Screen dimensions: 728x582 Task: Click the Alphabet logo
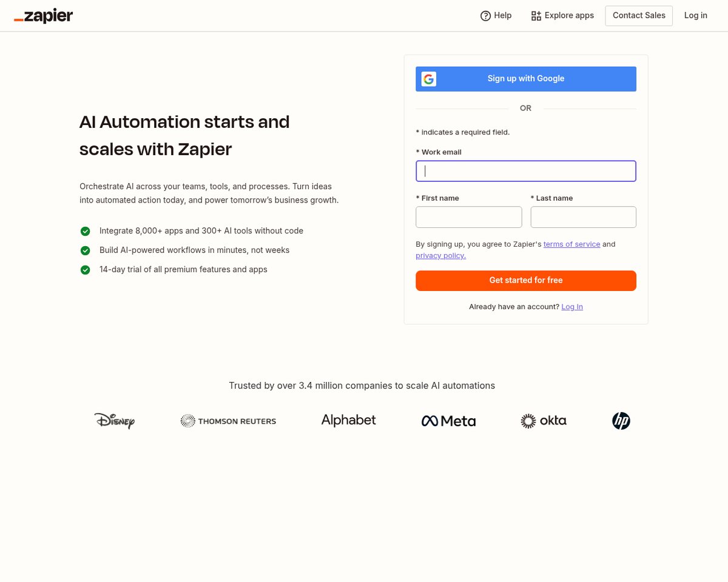point(348,420)
